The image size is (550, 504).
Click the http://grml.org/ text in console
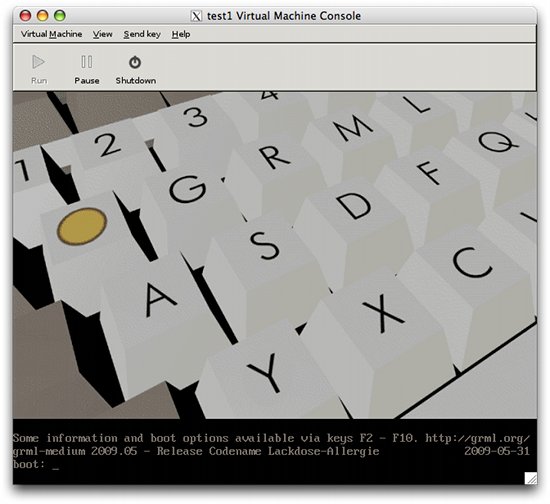(477, 438)
